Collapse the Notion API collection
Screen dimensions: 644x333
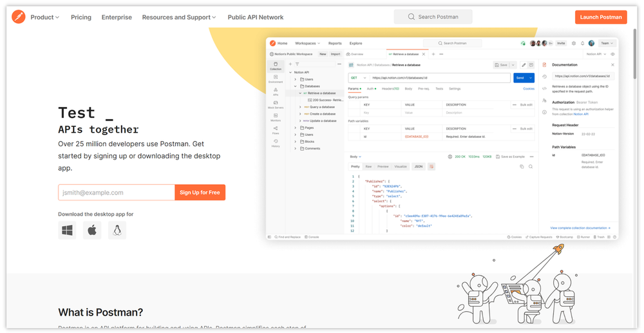(291, 72)
